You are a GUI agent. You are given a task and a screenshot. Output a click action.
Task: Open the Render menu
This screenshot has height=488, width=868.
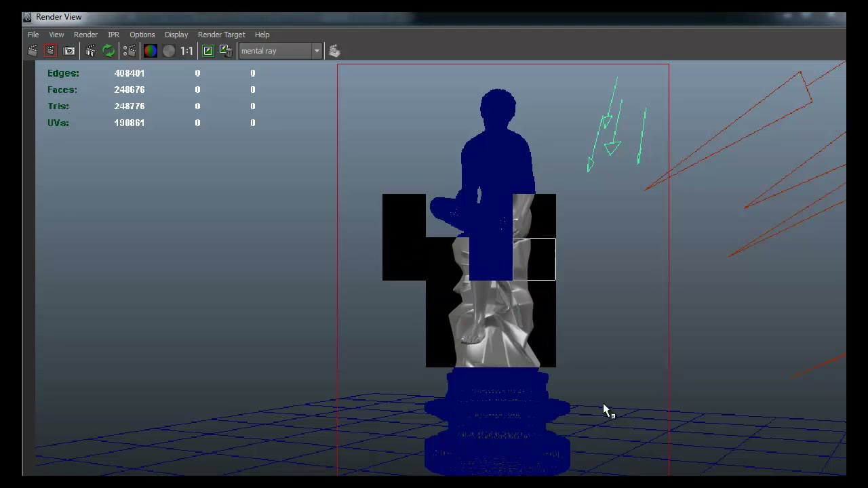[85, 35]
